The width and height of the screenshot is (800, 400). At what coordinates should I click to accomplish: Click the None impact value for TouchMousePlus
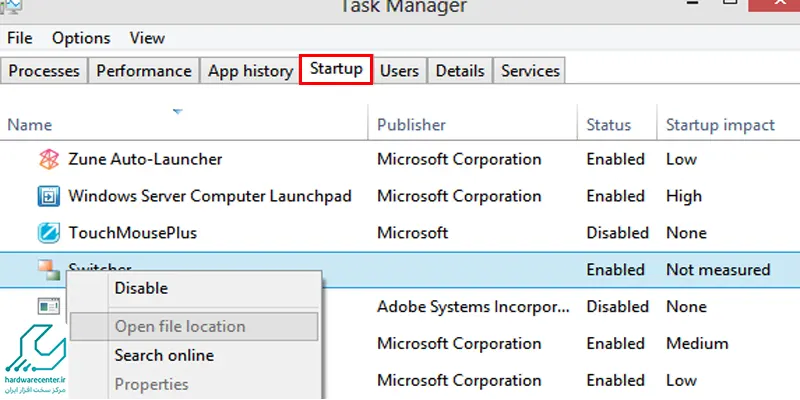pyautogui.click(x=686, y=233)
